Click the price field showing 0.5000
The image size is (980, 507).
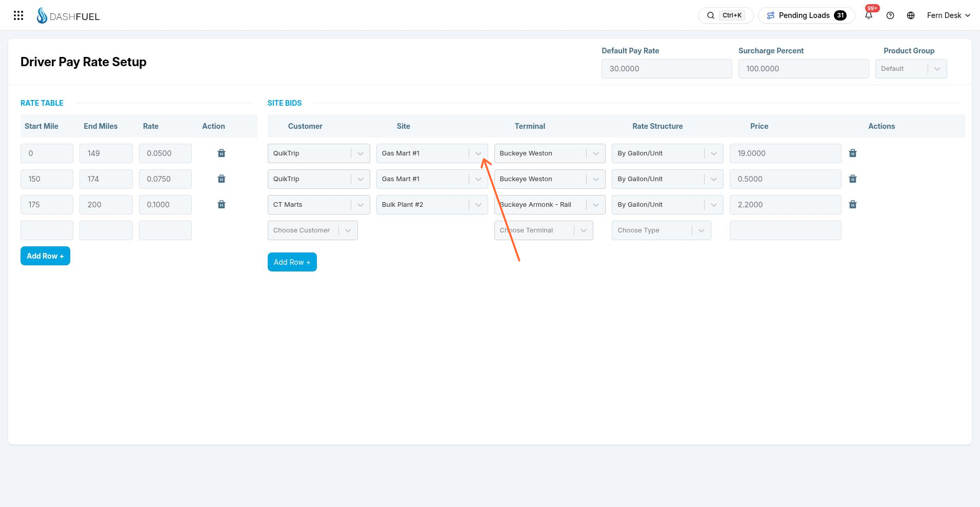coord(785,179)
